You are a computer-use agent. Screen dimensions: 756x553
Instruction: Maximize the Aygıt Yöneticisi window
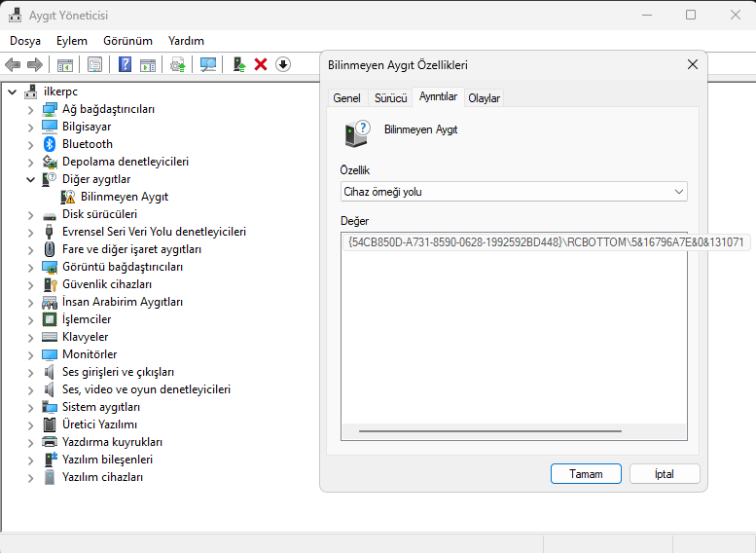click(691, 15)
